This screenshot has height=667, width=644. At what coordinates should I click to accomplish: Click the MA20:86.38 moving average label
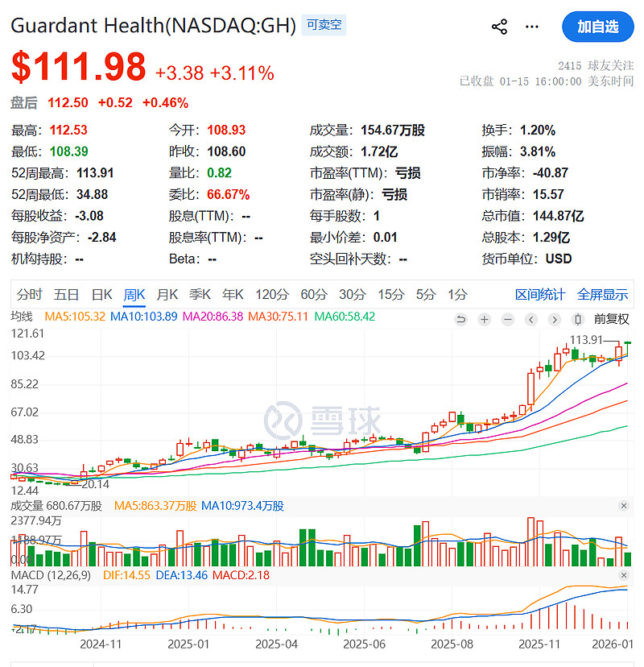213,317
